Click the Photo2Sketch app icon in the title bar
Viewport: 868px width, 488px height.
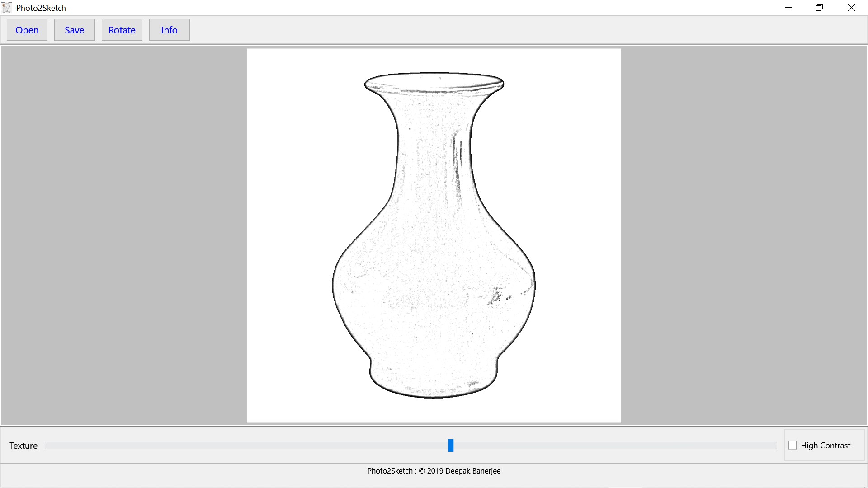[6, 7]
